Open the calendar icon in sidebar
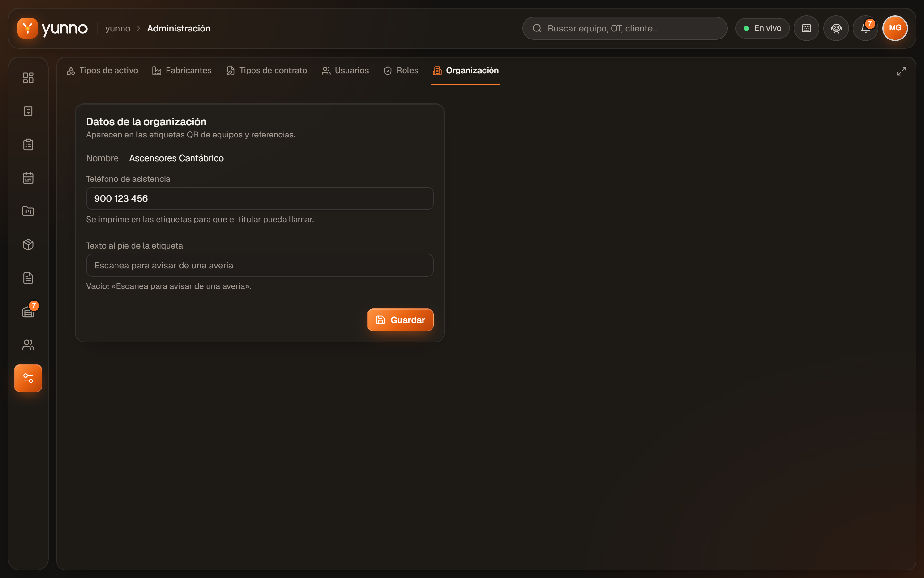 [x=28, y=178]
